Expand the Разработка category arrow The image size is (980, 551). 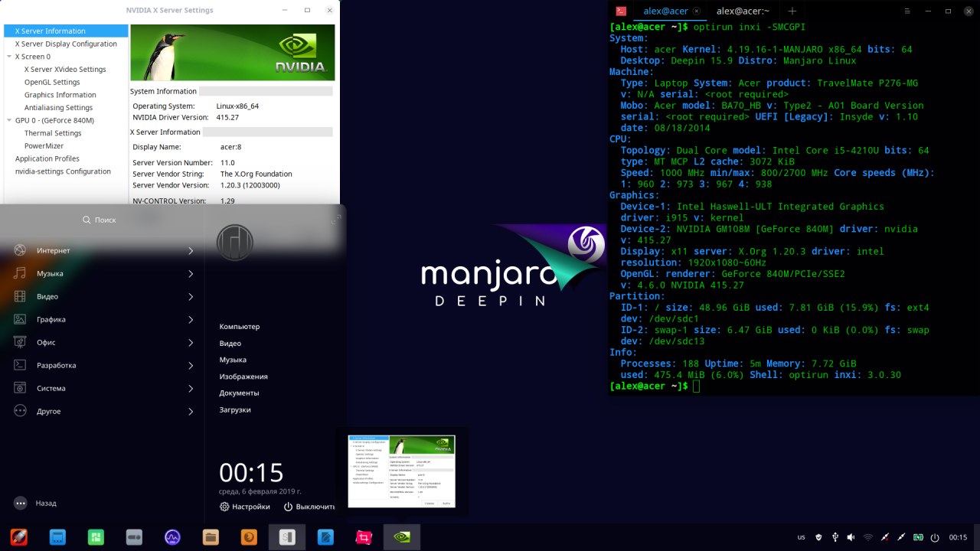(x=191, y=366)
